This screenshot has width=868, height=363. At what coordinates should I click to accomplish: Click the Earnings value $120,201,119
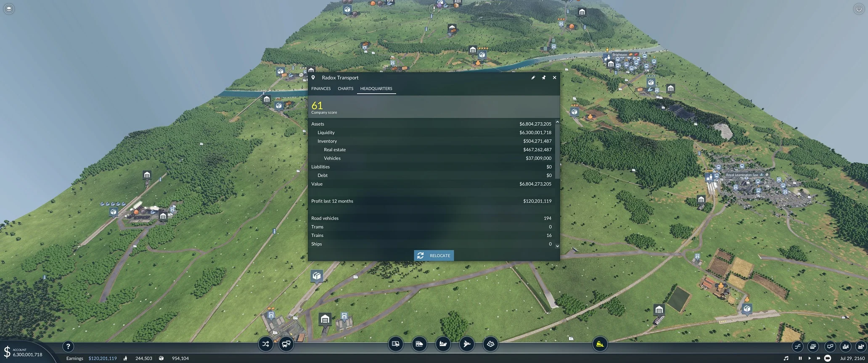[x=103, y=358]
